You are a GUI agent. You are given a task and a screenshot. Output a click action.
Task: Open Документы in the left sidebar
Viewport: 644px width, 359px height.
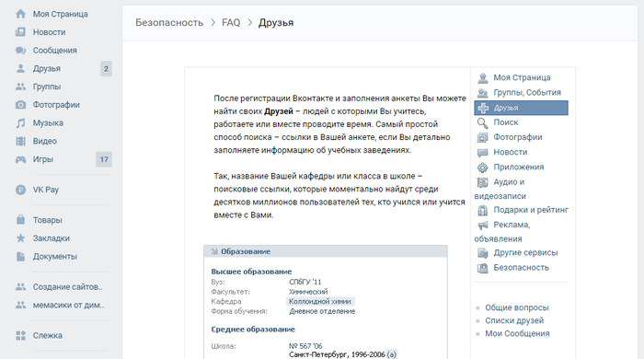pos(55,256)
